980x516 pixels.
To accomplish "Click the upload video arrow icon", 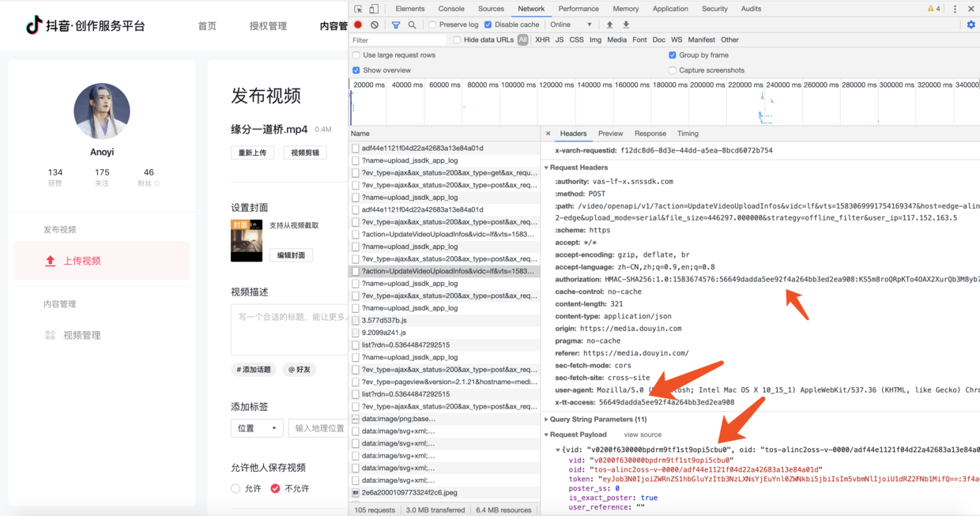I will point(51,261).
